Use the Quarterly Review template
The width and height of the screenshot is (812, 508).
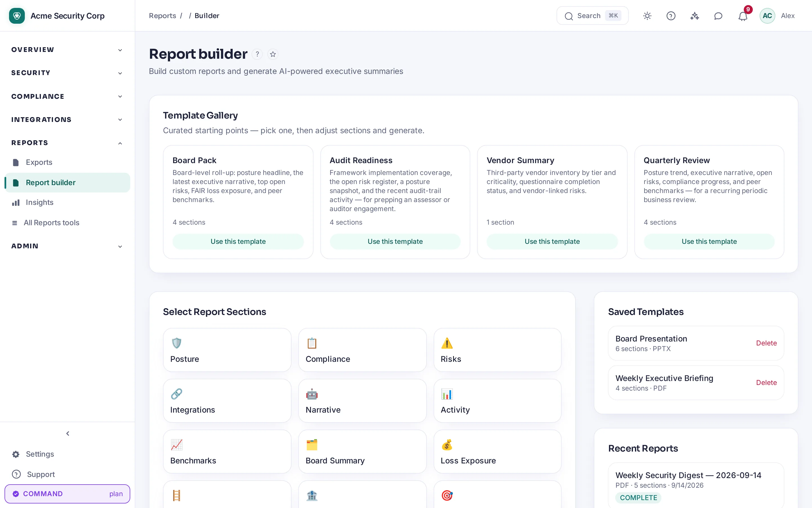coord(709,242)
